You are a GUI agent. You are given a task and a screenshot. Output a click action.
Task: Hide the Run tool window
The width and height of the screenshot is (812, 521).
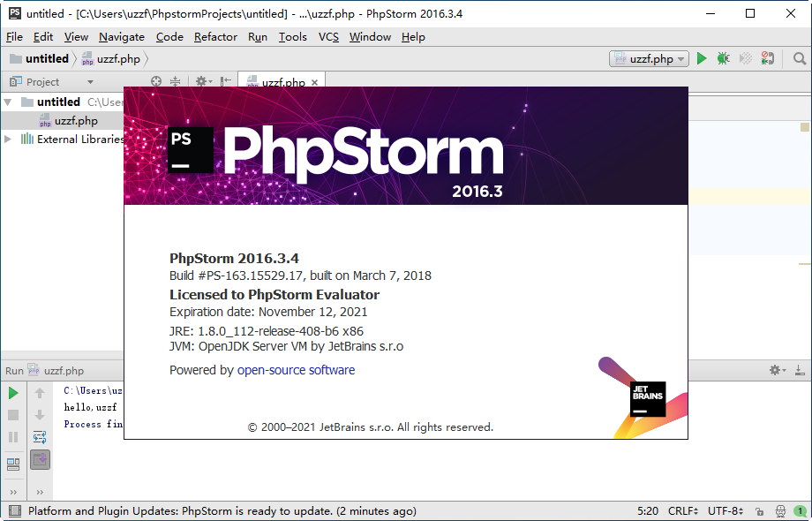point(801,370)
